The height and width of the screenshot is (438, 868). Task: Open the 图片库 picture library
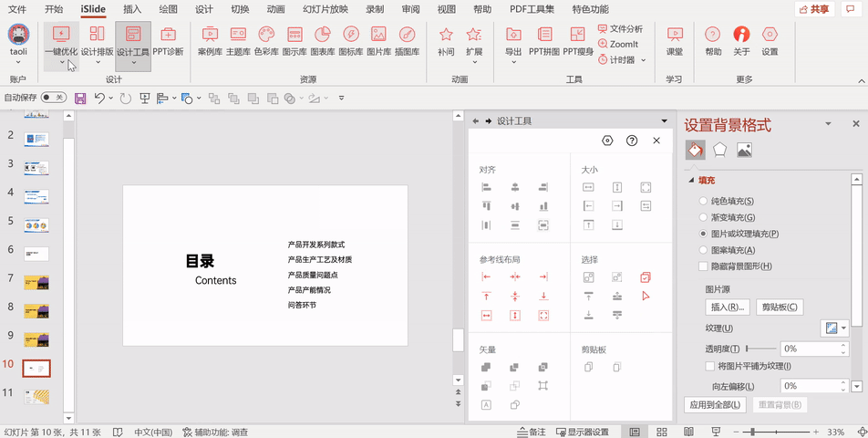pyautogui.click(x=378, y=41)
